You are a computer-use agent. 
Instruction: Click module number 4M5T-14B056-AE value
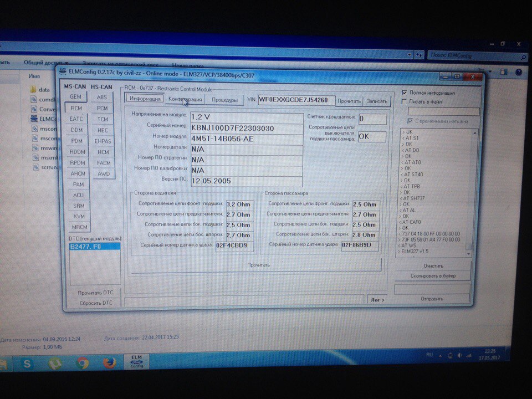[247, 139]
